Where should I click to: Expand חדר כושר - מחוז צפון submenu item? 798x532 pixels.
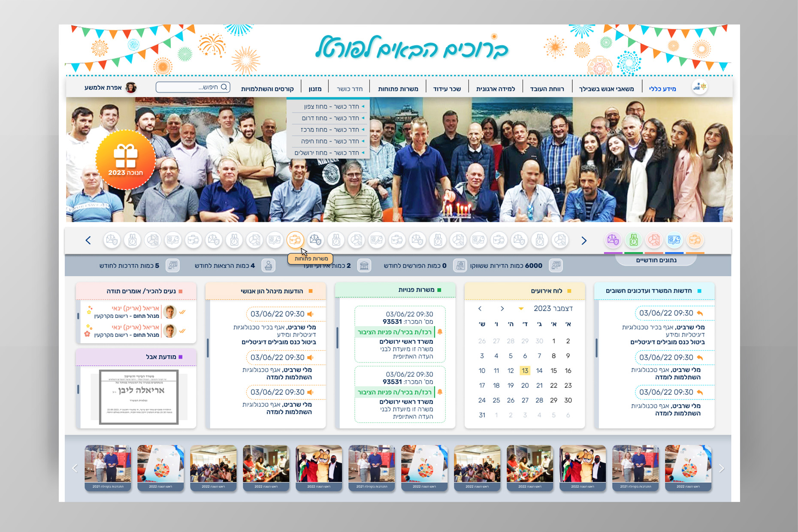tap(331, 106)
